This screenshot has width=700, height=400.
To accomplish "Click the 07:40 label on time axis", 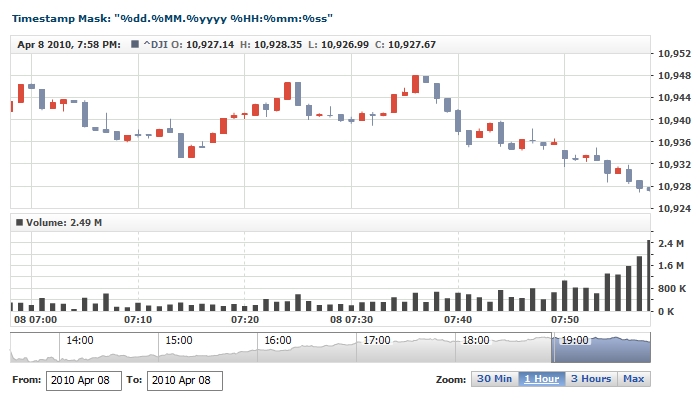I will [x=458, y=320].
